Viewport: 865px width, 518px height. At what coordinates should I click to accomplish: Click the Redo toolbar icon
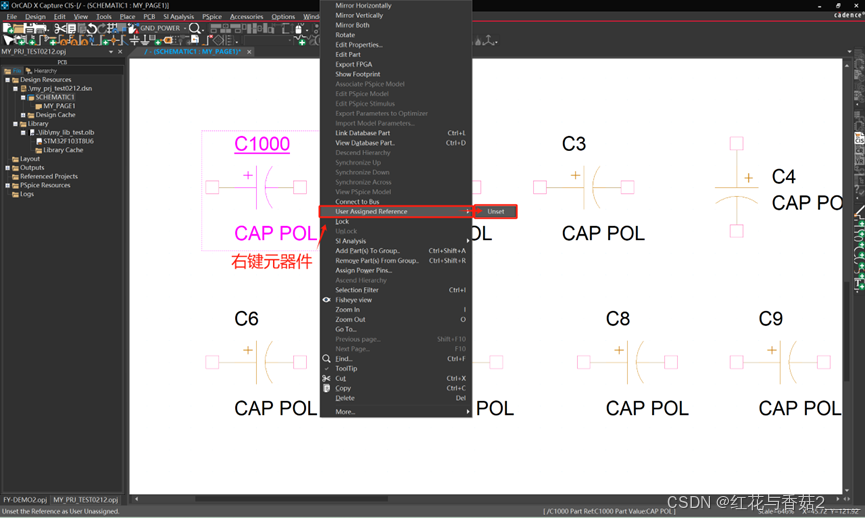pos(102,28)
